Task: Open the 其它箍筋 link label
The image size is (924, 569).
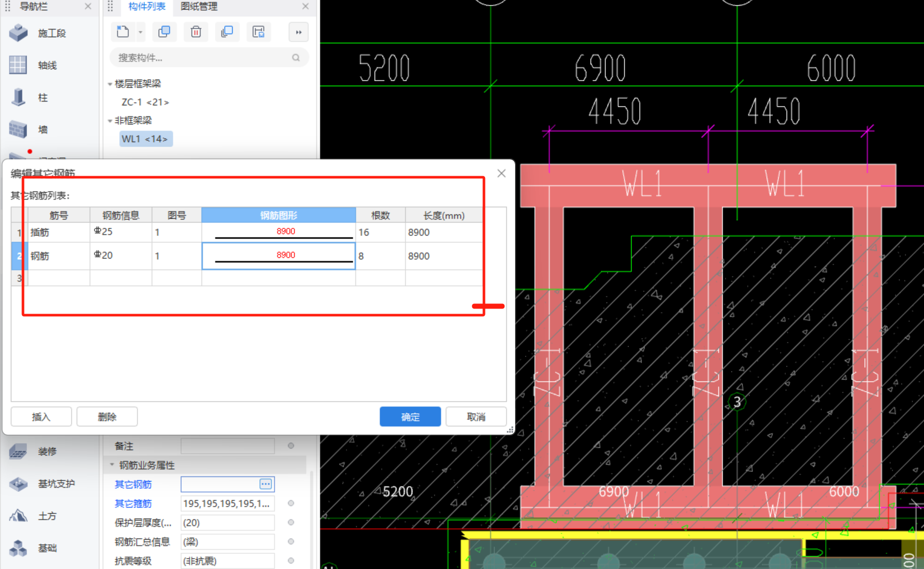Action: coord(133,504)
